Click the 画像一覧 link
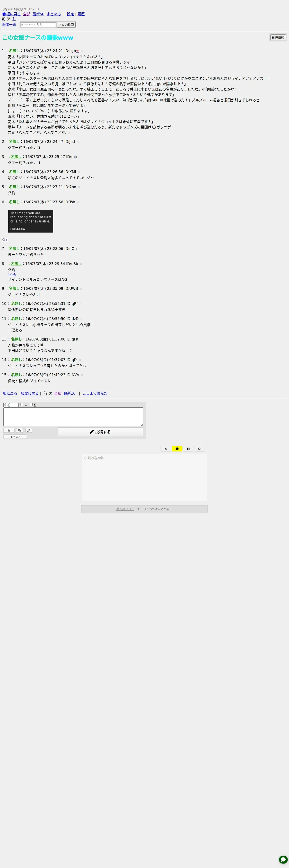This screenshot has height=868, width=289. coord(9,25)
